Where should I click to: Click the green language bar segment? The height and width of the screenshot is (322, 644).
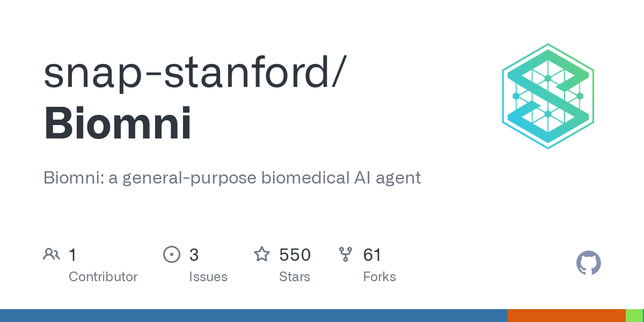[634, 316]
